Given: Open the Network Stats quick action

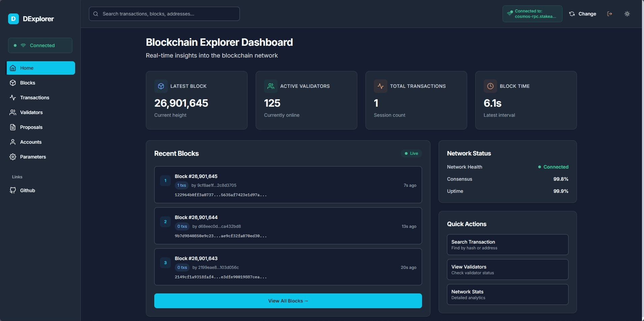Looking at the screenshot, I should 507,294.
